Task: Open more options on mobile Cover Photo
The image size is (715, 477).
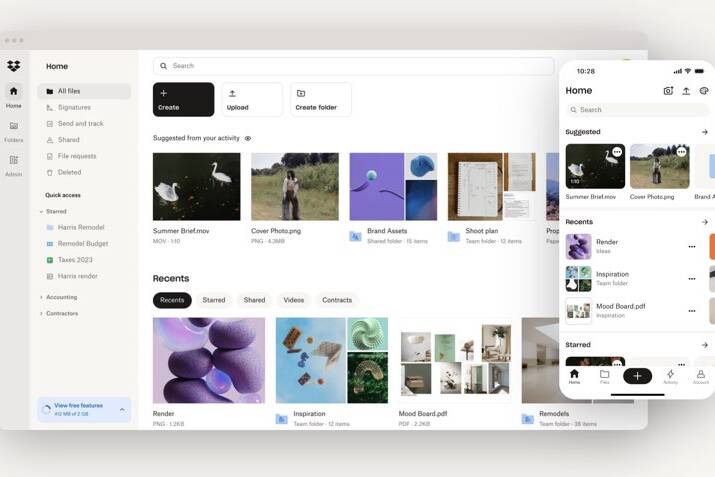Action: 681,152
